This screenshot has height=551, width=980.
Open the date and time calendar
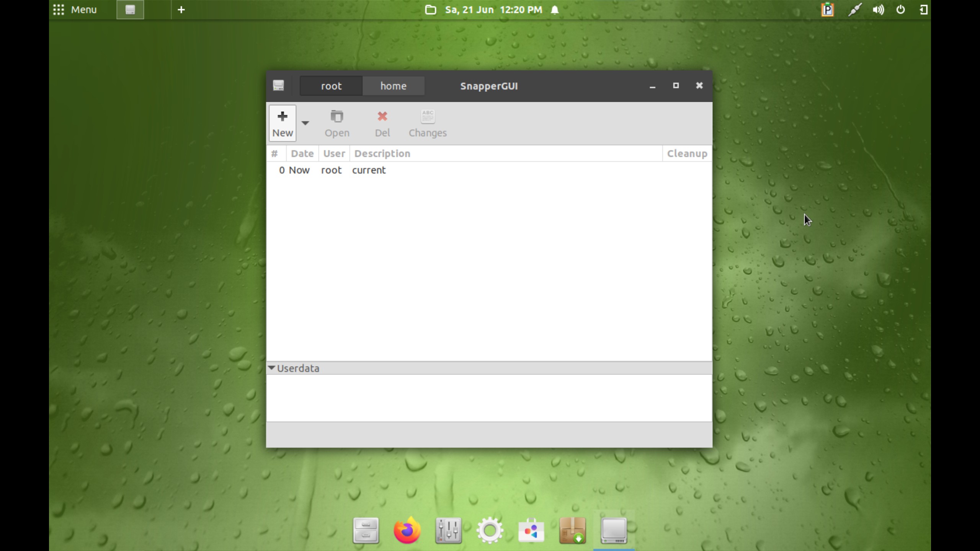[x=493, y=10]
